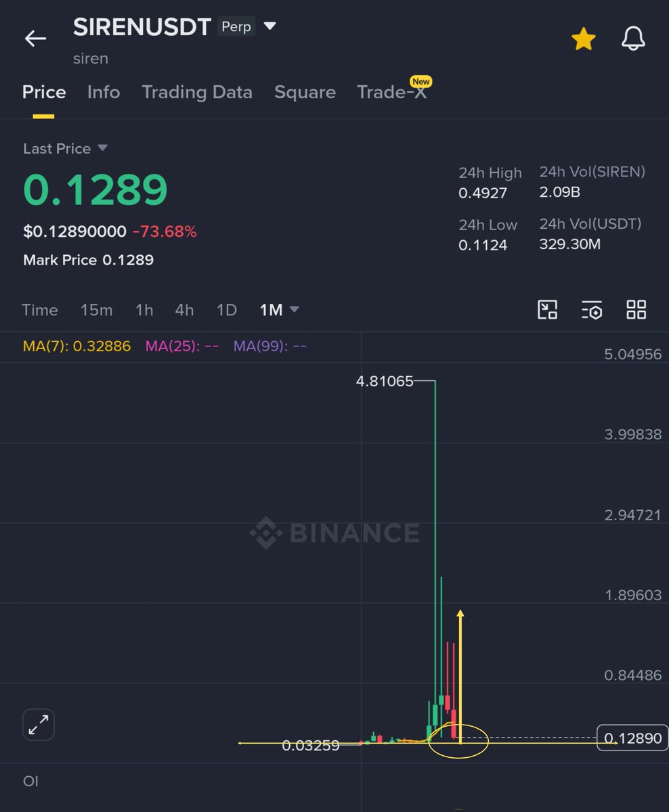Switch to the Info tab
Viewport: 669px width, 812px height.
point(104,92)
